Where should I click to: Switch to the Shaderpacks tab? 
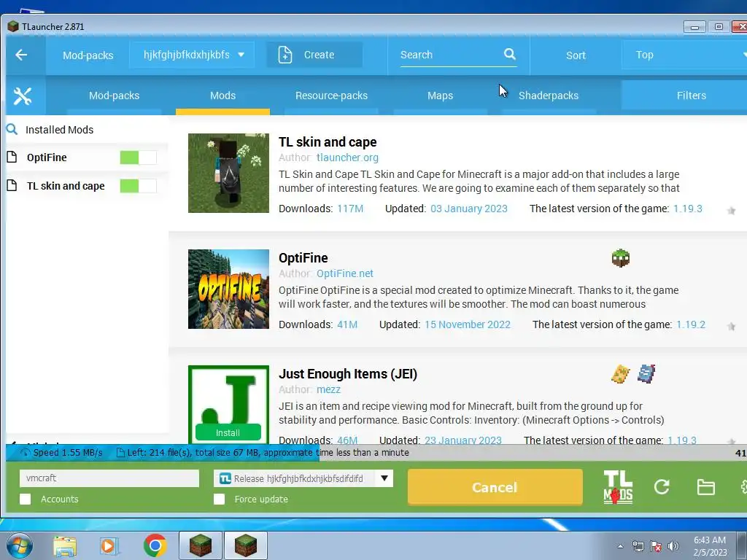point(549,96)
